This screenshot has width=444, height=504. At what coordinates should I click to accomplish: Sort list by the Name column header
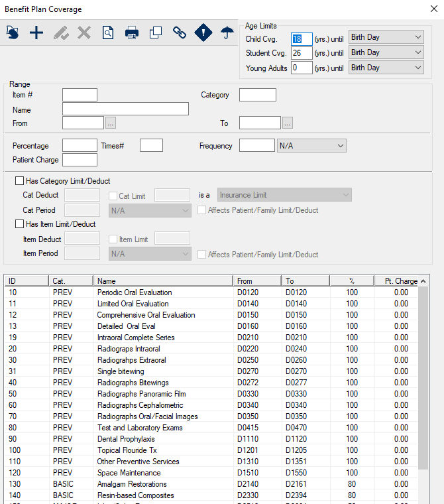pos(162,281)
